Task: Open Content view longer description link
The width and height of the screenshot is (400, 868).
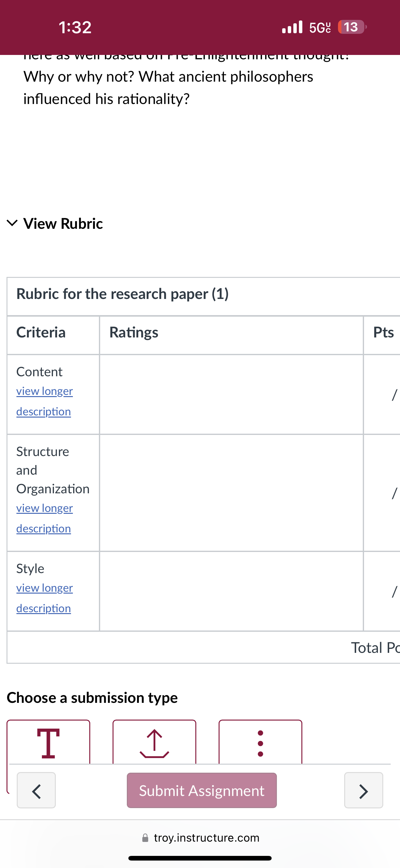Action: 44,401
